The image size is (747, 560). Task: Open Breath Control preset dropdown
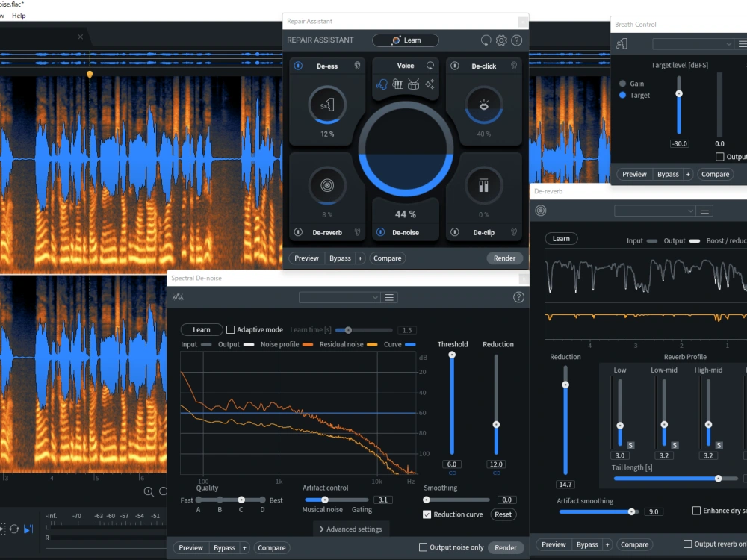pyautogui.click(x=692, y=44)
